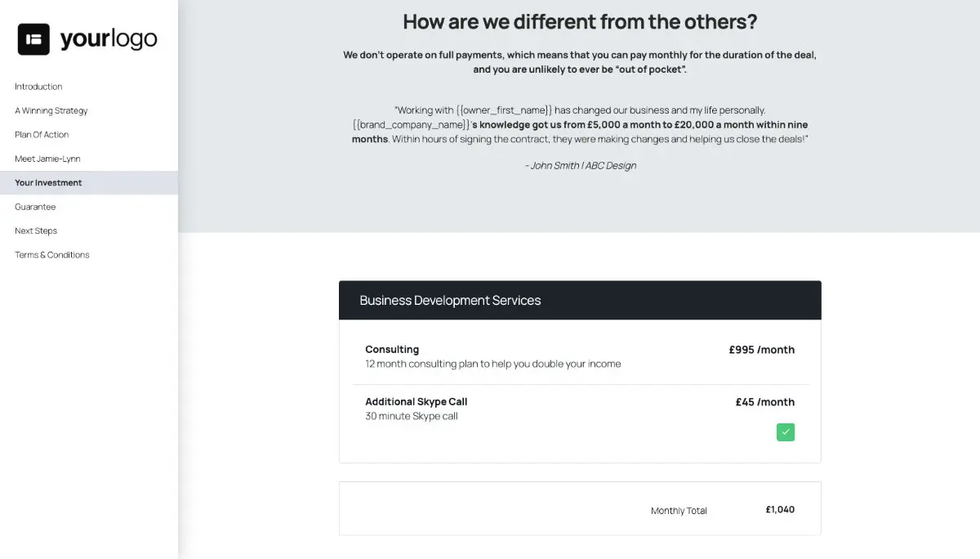Click the 12 month consulting plan description
This screenshot has width=980, height=559.
click(492, 364)
